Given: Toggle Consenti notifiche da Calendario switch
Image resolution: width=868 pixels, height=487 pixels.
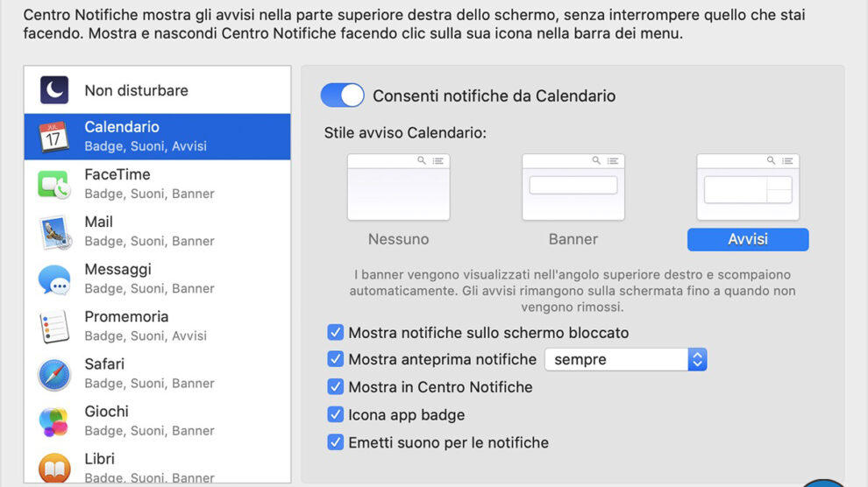Looking at the screenshot, I should click(x=343, y=95).
